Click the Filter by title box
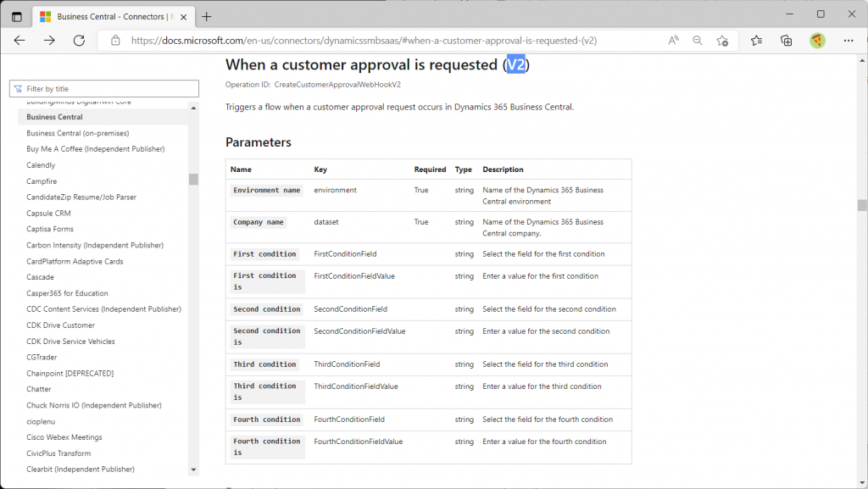Image resolution: width=868 pixels, height=489 pixels. pos(104,88)
